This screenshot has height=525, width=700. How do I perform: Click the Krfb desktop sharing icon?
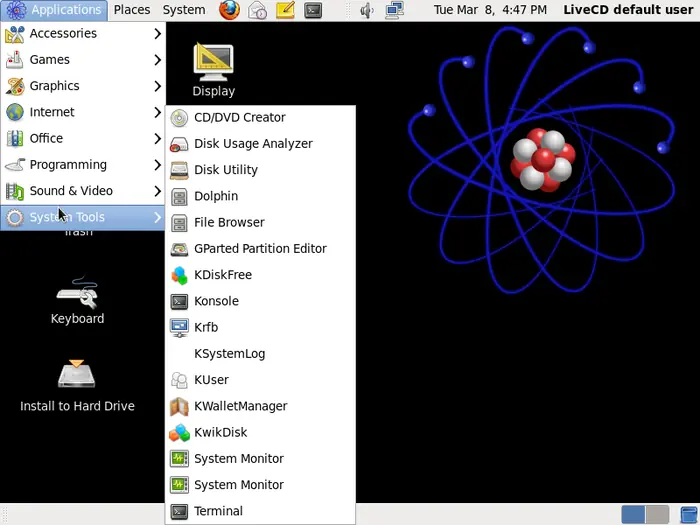(x=179, y=328)
